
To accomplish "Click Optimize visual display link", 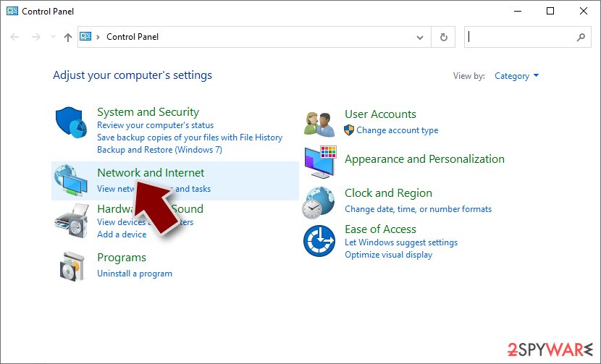I will coord(388,255).
